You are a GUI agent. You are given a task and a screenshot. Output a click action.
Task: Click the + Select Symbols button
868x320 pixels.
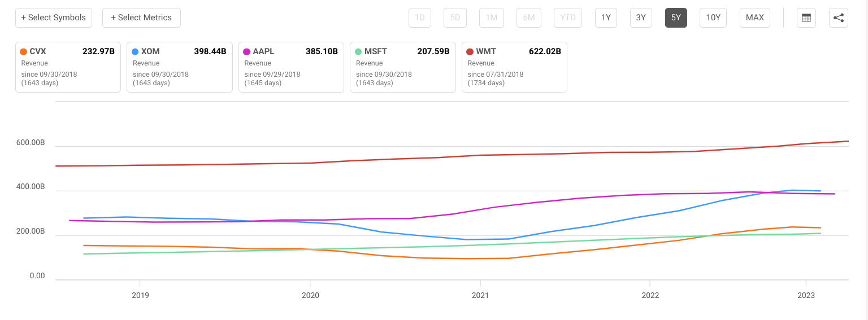tap(54, 17)
